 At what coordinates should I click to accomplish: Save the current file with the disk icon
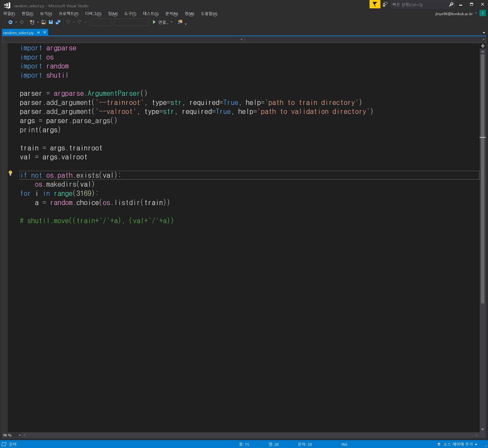(x=51, y=22)
